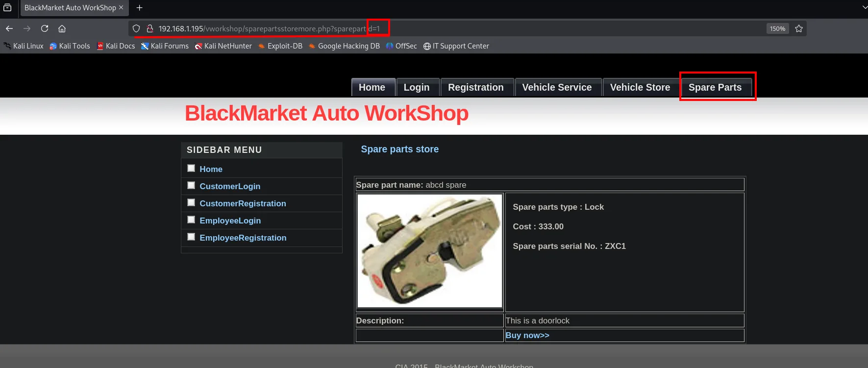
Task: Open a new tab with plus icon
Action: pos(140,8)
